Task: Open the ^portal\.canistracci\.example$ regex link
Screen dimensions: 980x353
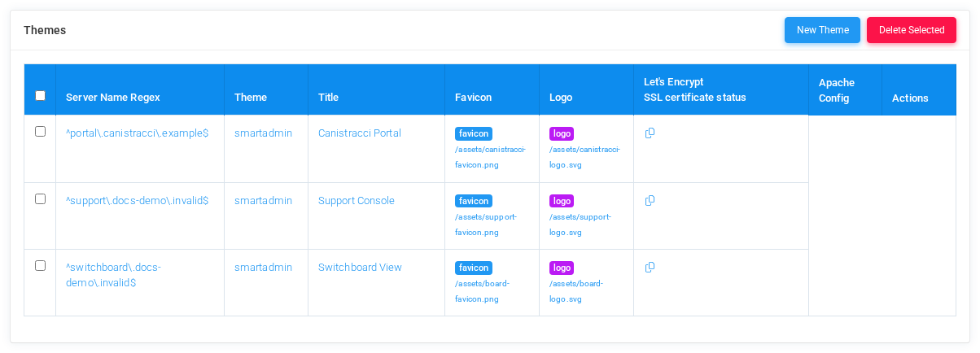Action: coord(137,133)
